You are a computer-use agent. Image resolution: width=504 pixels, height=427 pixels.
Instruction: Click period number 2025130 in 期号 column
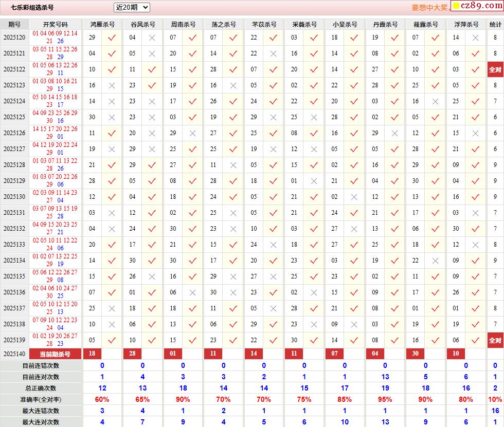[x=14, y=197]
